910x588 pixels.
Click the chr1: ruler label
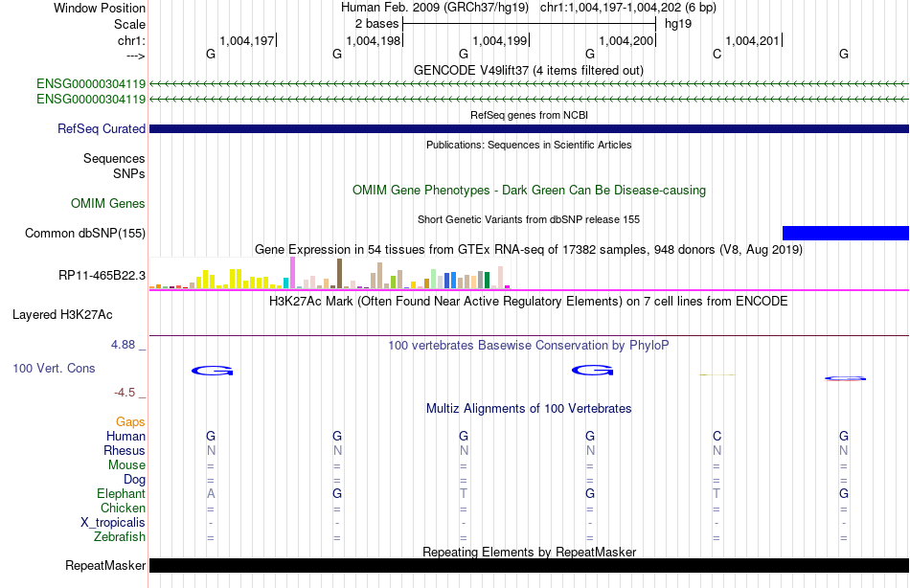click(x=132, y=40)
